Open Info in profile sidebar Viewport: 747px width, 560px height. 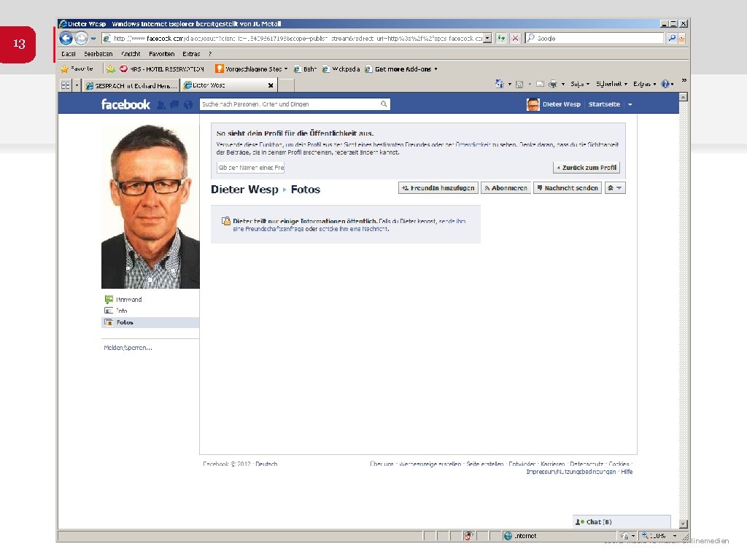point(116,311)
